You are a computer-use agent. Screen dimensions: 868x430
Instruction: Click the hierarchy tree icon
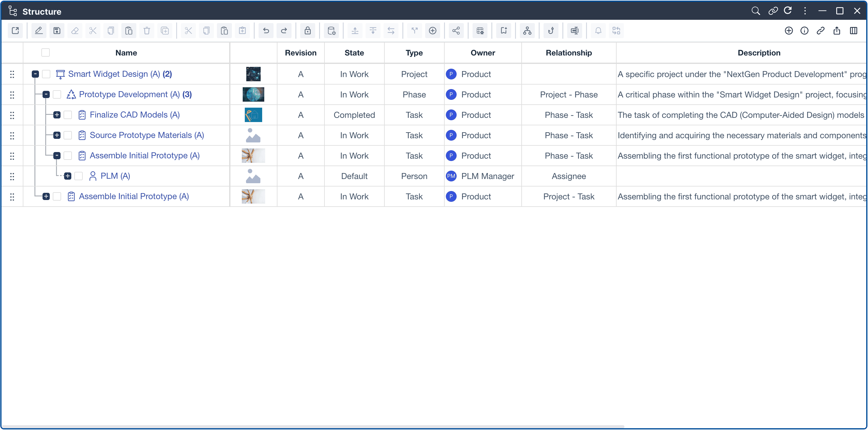[527, 31]
